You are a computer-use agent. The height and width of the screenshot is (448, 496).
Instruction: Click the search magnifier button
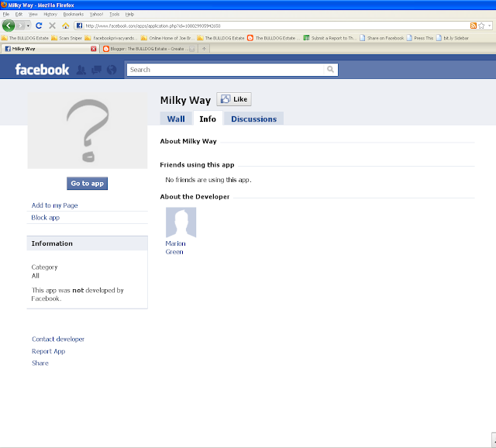(x=331, y=70)
